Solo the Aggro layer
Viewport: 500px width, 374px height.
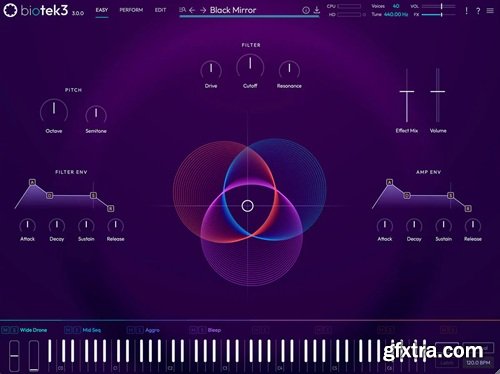coord(139,330)
